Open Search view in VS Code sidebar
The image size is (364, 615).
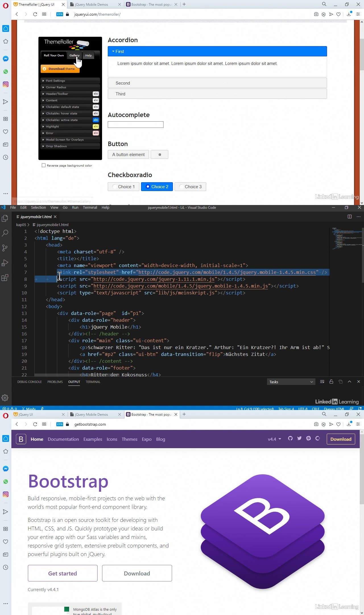5,233
